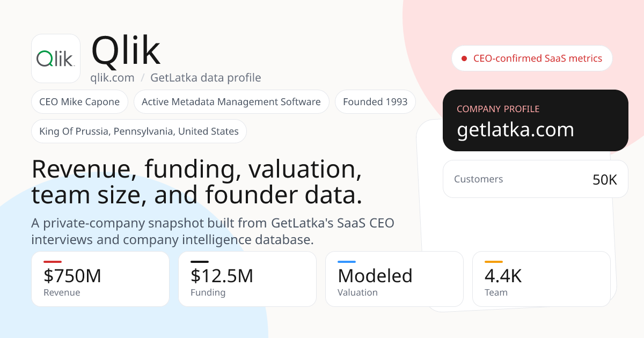Select the King Of Prussia location tag
Screen dimensions: 644x338
pos(139,131)
